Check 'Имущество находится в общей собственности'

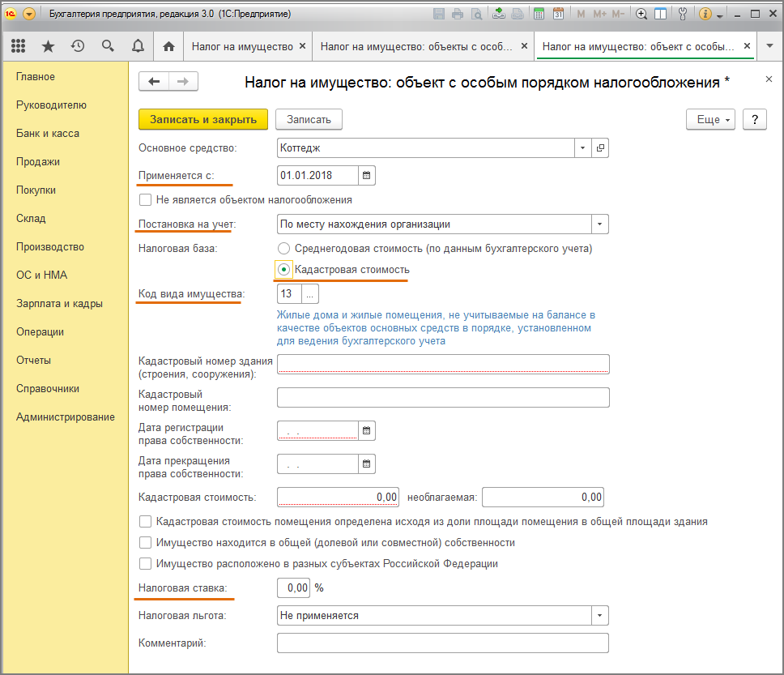pos(146,543)
